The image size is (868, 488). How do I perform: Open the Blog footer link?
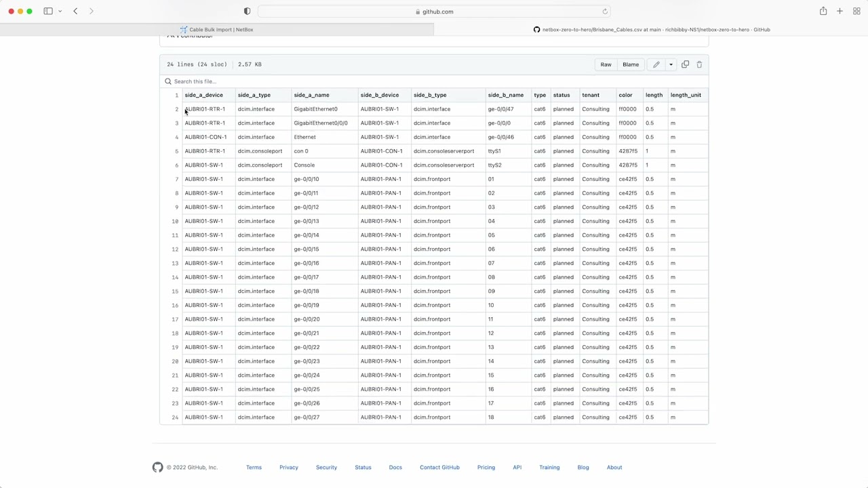click(583, 467)
